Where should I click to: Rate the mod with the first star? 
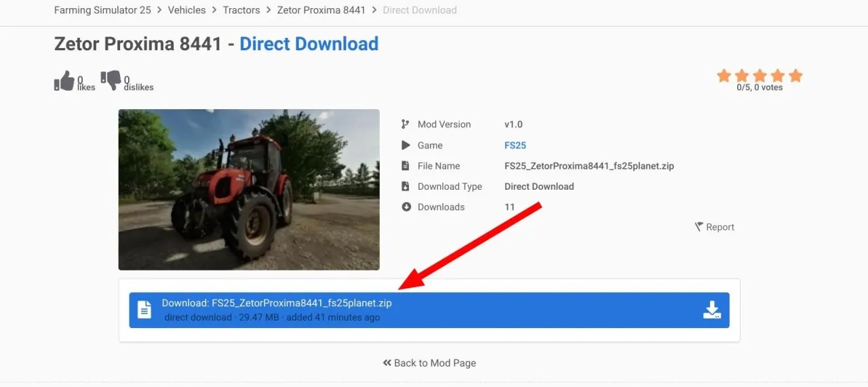coord(724,75)
